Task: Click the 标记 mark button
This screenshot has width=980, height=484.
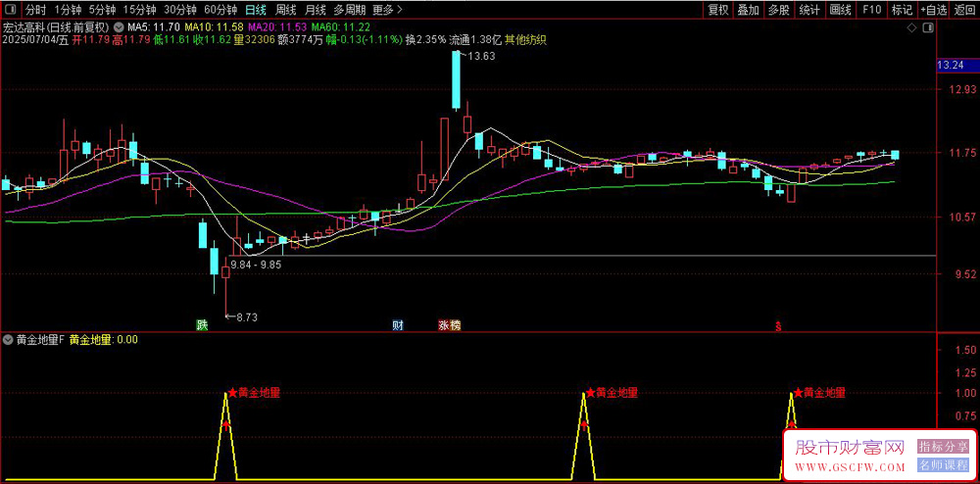Action: pyautogui.click(x=902, y=10)
